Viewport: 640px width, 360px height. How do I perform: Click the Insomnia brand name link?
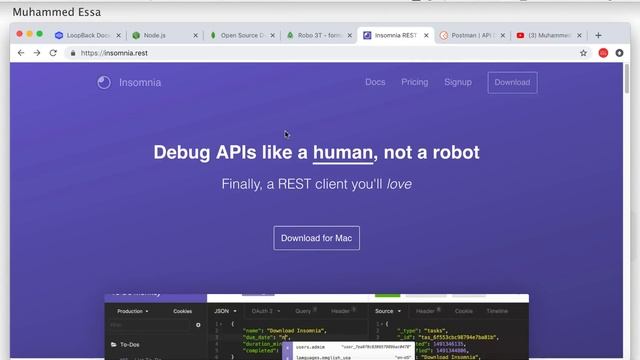pos(140,82)
